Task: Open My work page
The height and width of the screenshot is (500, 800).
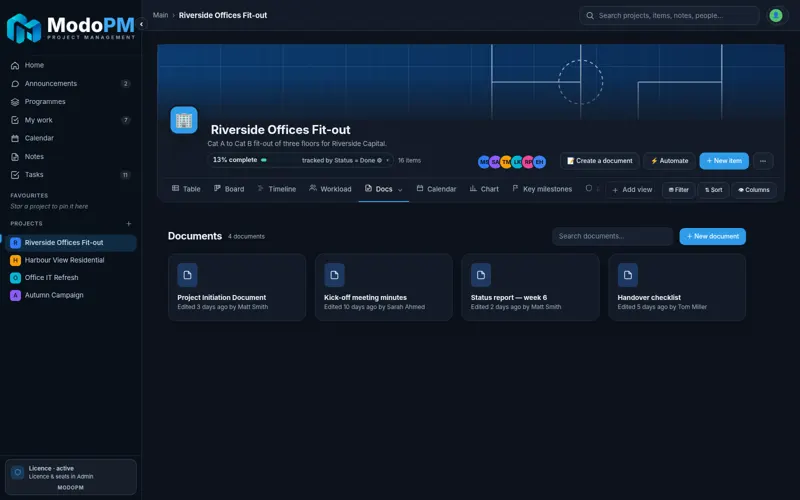Action: coord(70,120)
